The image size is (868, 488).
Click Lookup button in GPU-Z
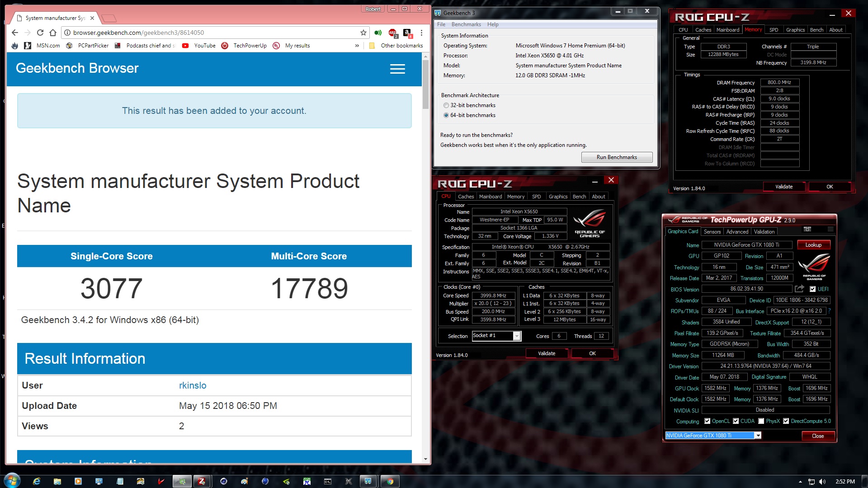pyautogui.click(x=813, y=245)
